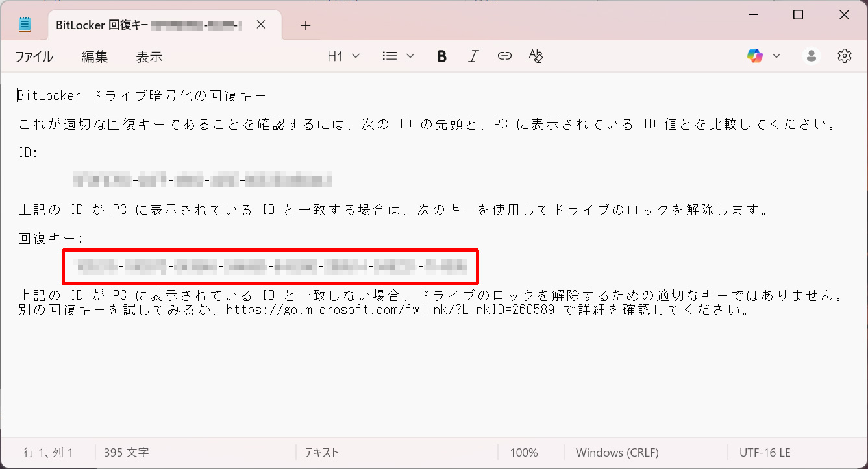Click the 395 文字 character count
This screenshot has width=868, height=469.
(126, 453)
